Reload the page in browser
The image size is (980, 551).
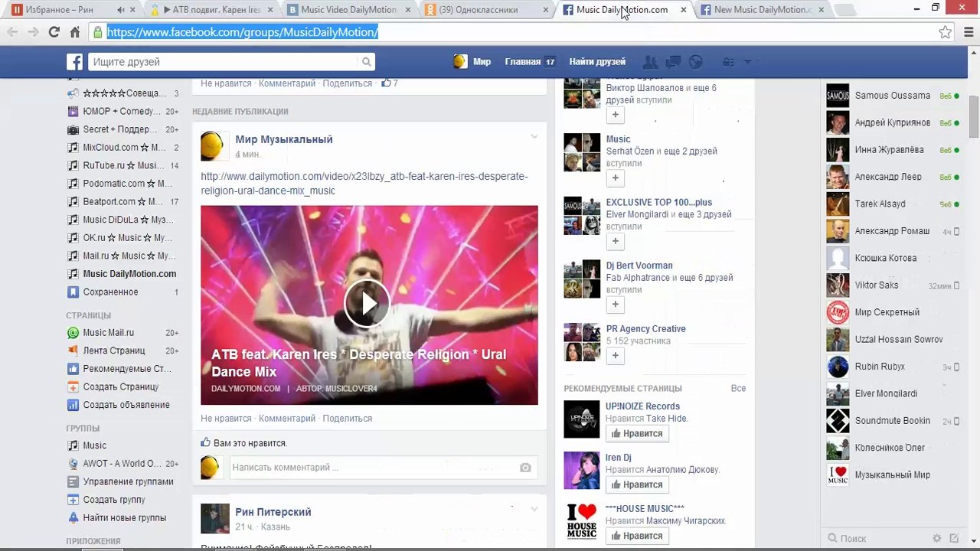tap(54, 32)
